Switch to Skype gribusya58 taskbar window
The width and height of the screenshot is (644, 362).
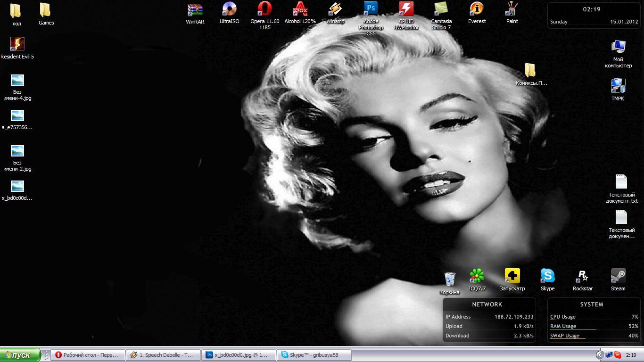(x=314, y=355)
